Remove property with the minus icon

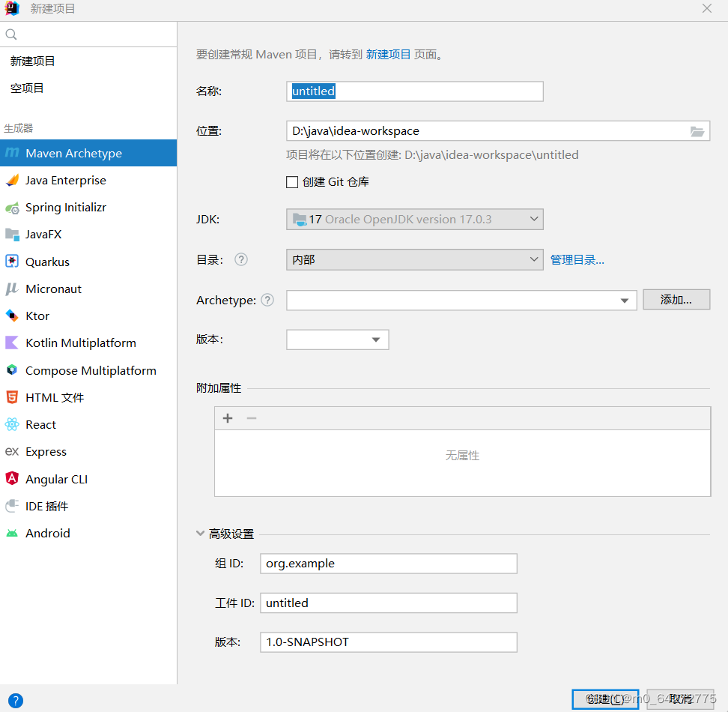coord(252,418)
